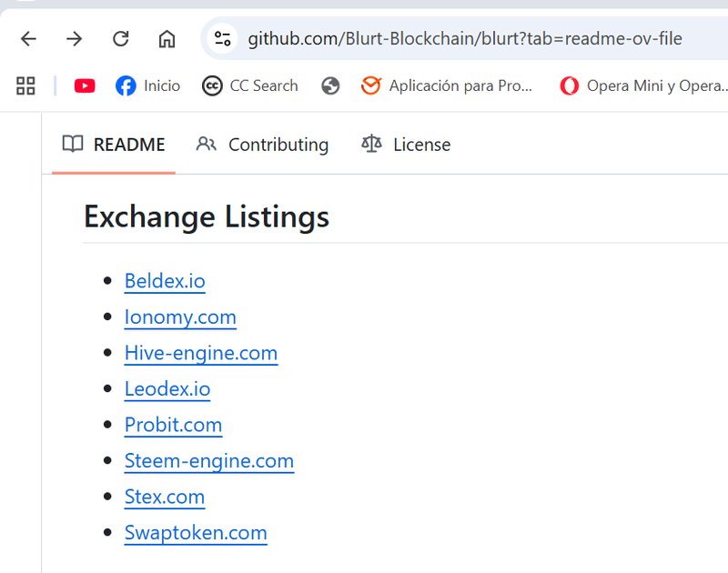Switch to the Contributing tab

[262, 145]
